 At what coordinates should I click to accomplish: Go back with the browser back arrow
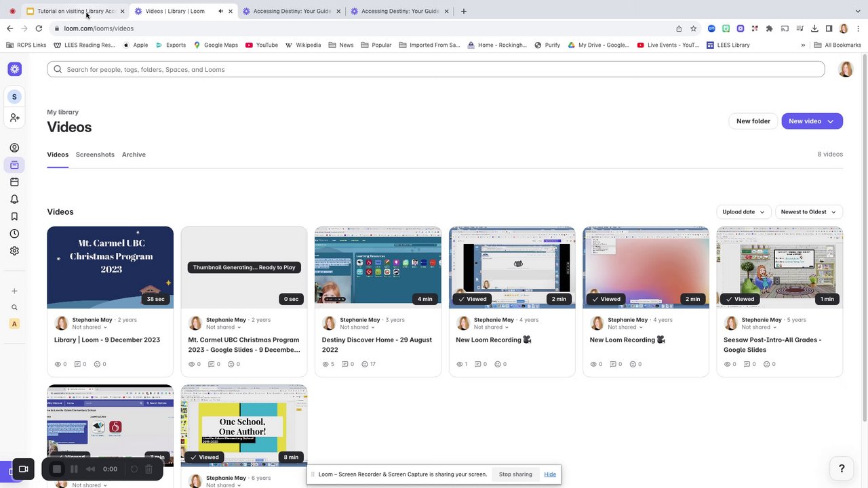coord(9,28)
